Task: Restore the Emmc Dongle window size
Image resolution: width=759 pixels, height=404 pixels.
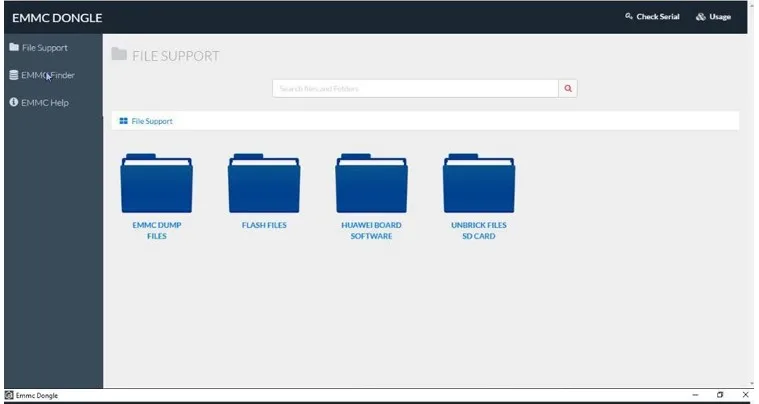Action: pos(720,395)
